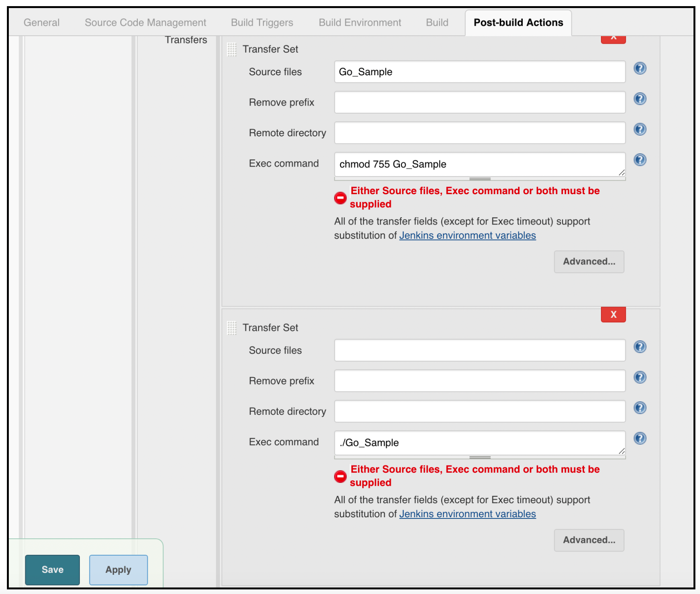This screenshot has height=594, width=700.
Task: Open help for second Remote directory field
Action: click(x=640, y=408)
